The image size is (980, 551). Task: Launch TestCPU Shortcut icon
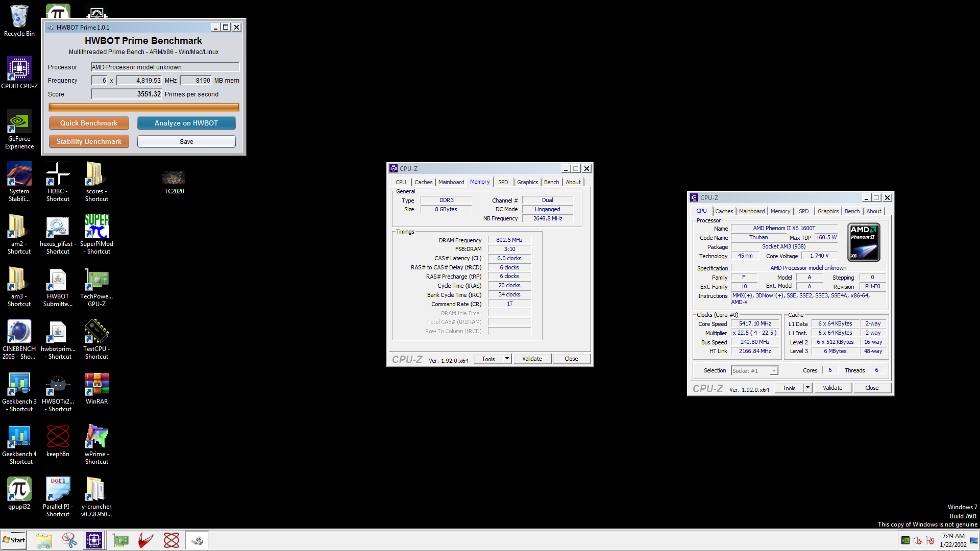(96, 339)
